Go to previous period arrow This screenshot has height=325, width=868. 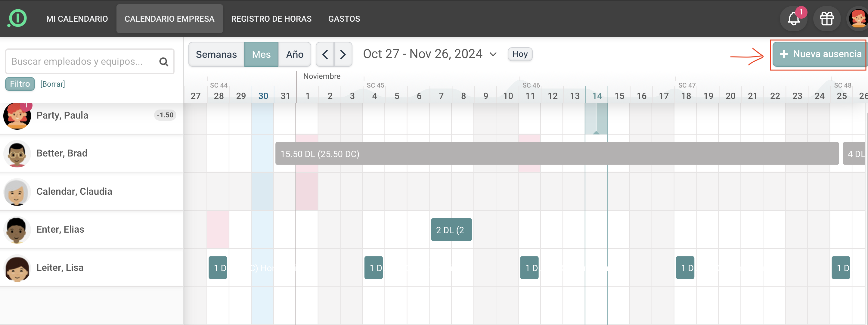point(325,54)
